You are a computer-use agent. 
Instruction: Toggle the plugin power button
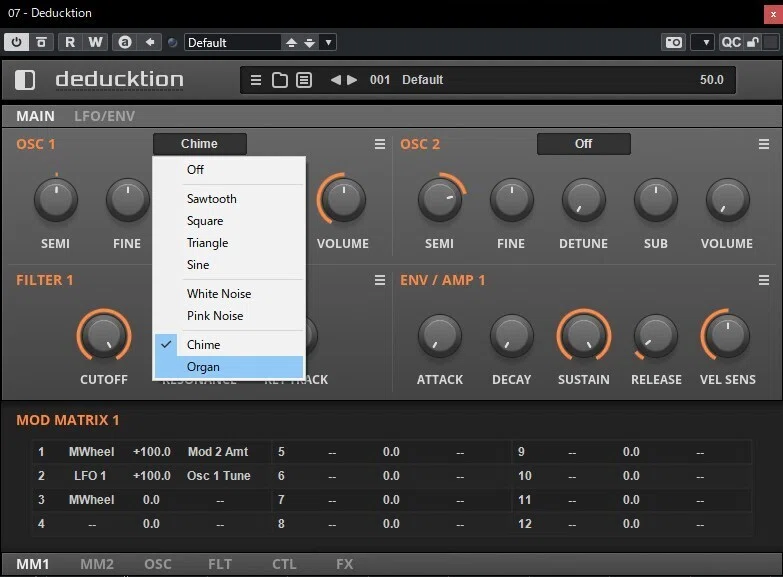click(16, 42)
